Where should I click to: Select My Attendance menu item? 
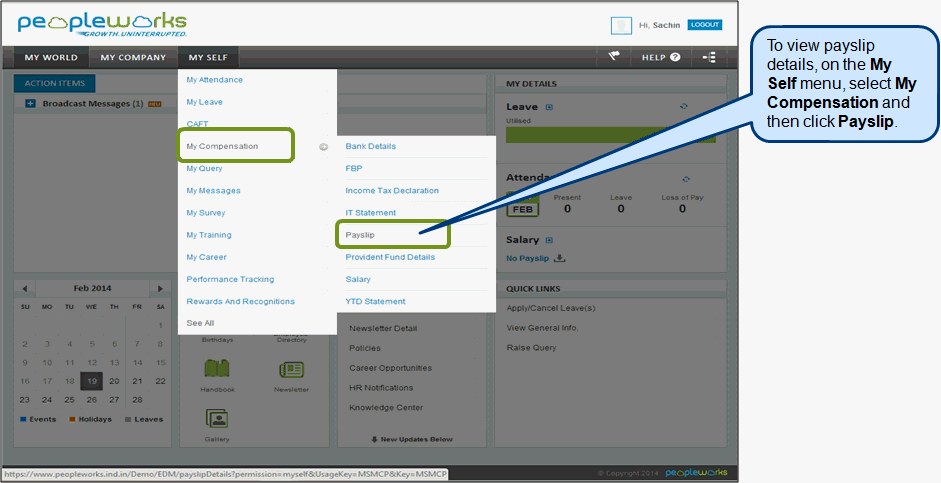[x=215, y=80]
